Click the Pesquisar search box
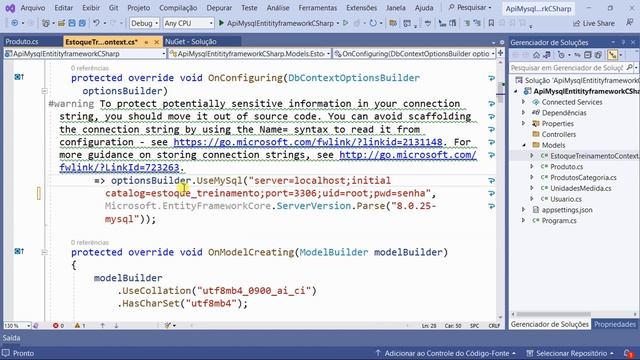 (x=470, y=8)
